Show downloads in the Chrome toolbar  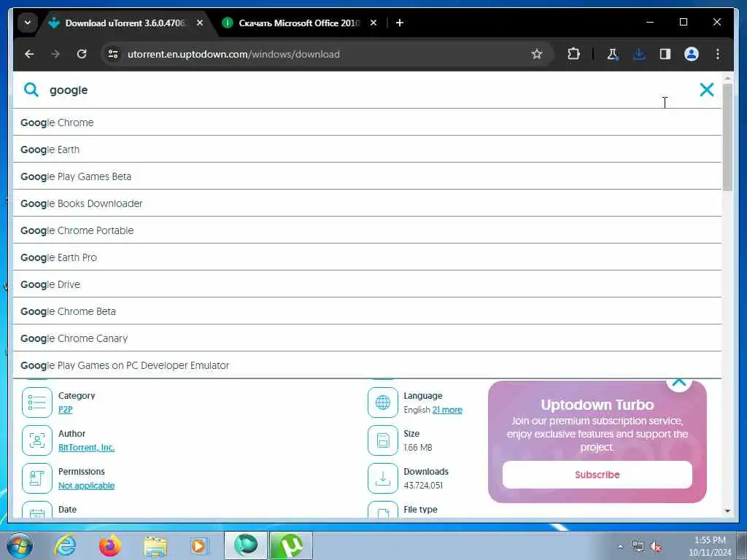[639, 54]
